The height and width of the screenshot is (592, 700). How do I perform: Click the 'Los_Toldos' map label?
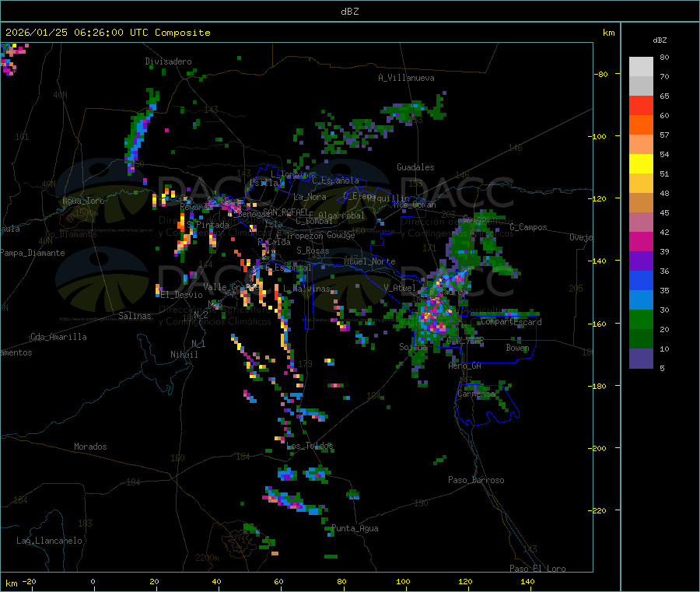point(310,446)
